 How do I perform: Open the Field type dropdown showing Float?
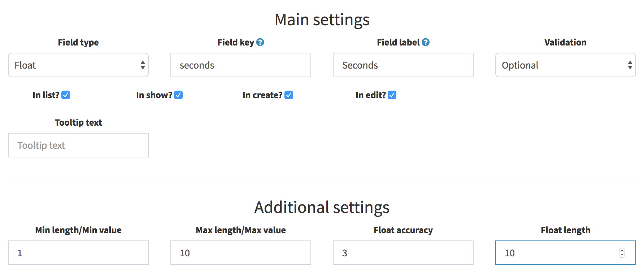click(x=78, y=65)
